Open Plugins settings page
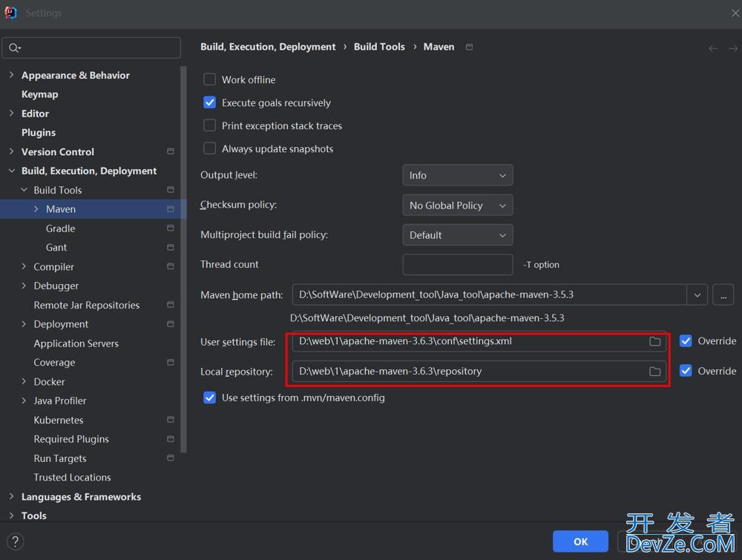 pyautogui.click(x=39, y=133)
